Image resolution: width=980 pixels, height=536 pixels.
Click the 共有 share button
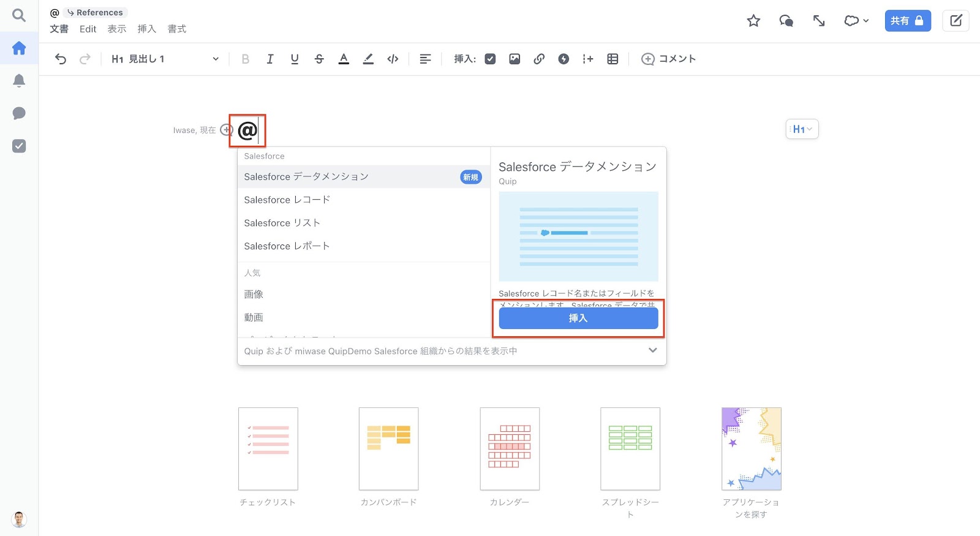pos(908,21)
